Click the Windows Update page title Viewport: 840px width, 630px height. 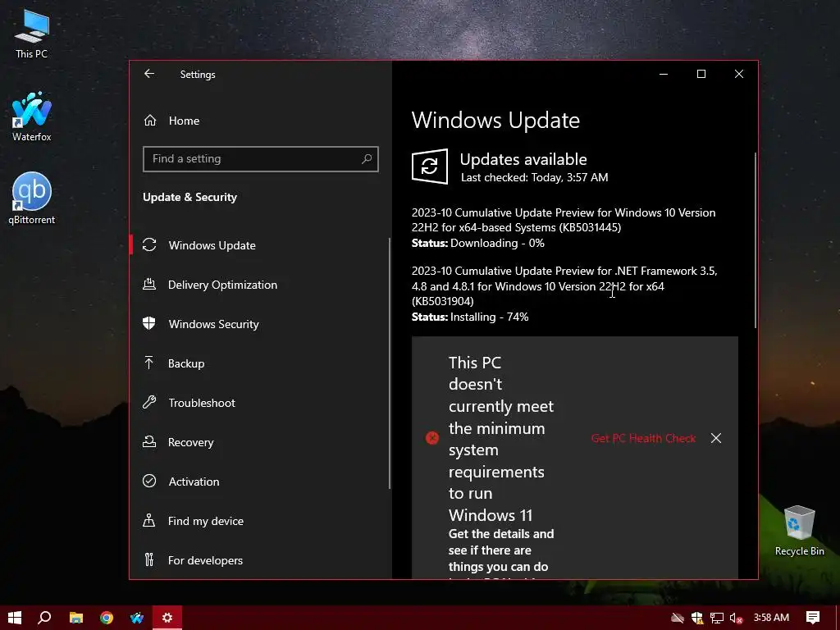pyautogui.click(x=495, y=120)
